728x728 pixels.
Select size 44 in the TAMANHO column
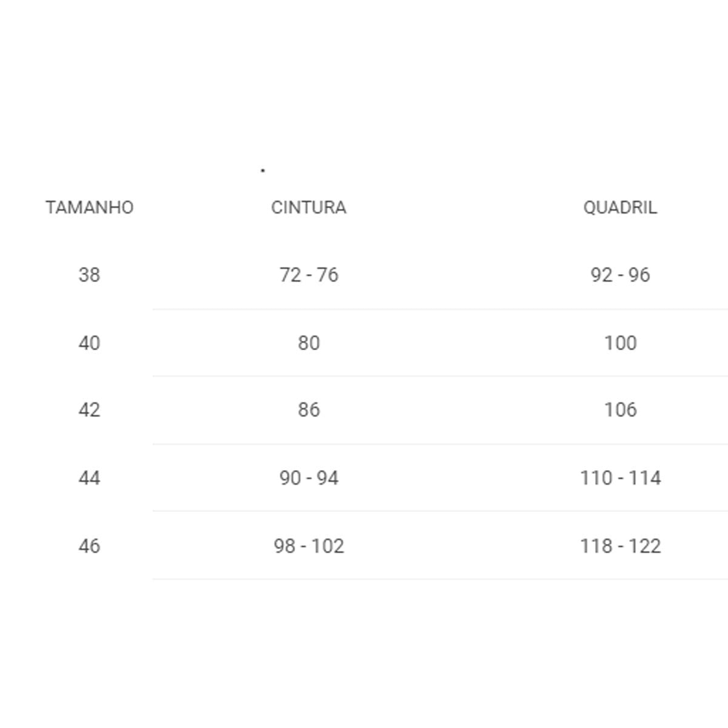pos(89,478)
